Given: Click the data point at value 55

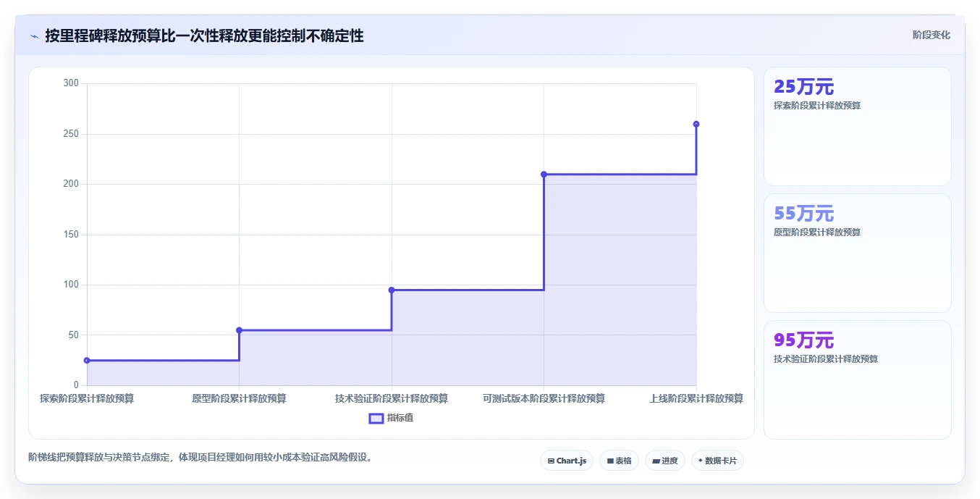Looking at the screenshot, I should 239,330.
